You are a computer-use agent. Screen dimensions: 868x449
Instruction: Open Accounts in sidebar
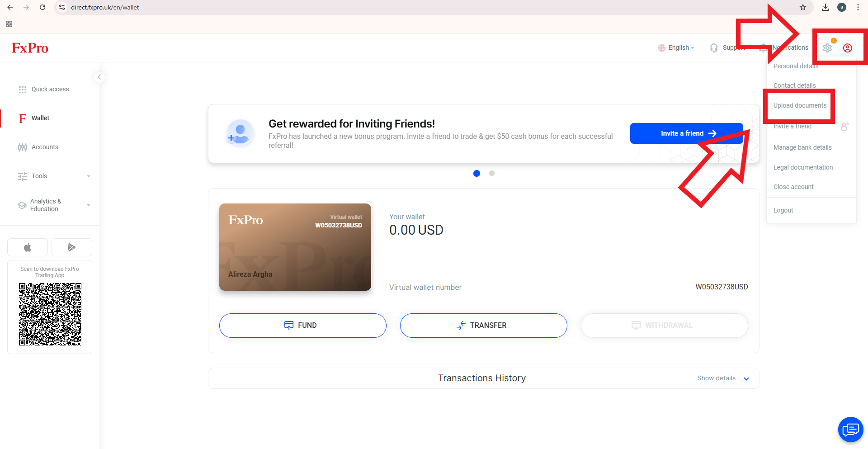45,147
